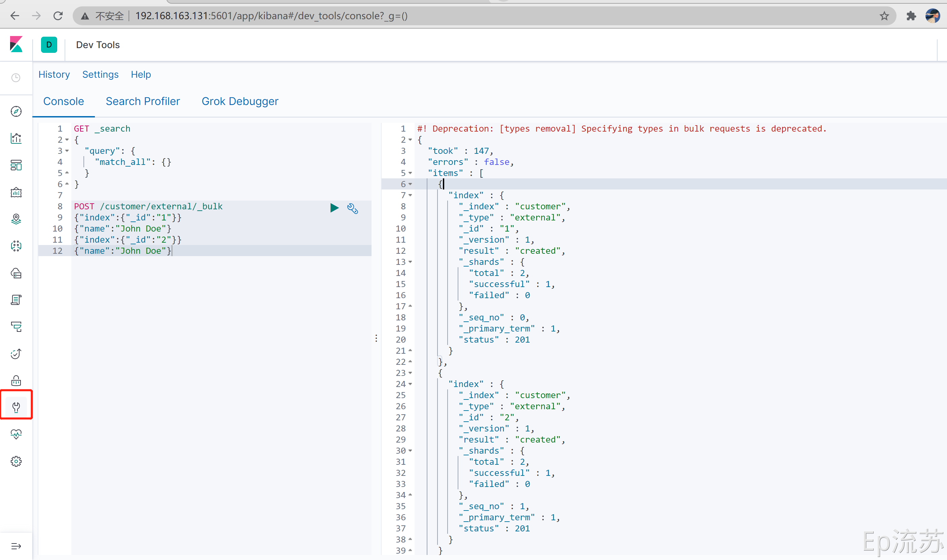The image size is (947, 560).
Task: Collapse response line 23 fold arrow
Action: pos(410,373)
